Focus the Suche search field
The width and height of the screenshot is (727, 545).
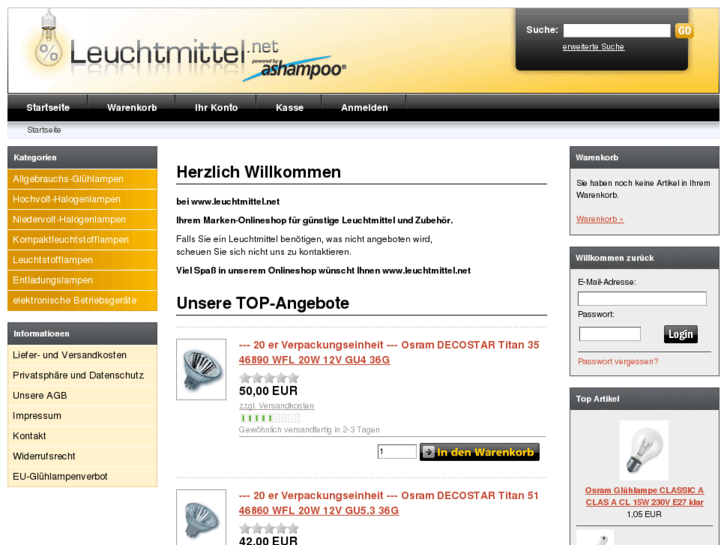(617, 31)
